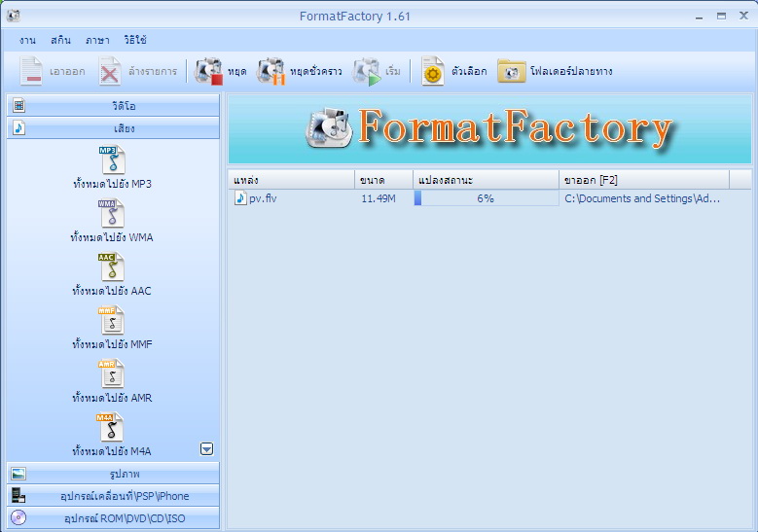
Task: Collapse the เสียง category panel
Action: point(113,128)
